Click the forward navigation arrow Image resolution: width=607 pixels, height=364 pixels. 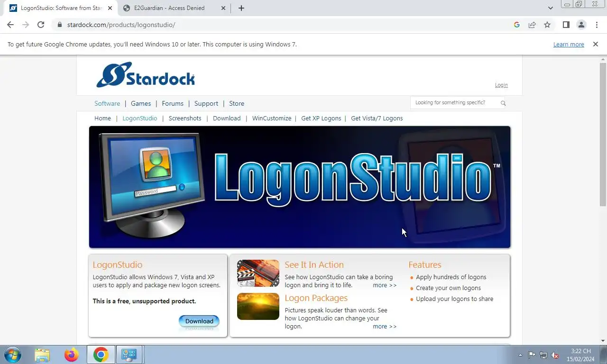[26, 25]
